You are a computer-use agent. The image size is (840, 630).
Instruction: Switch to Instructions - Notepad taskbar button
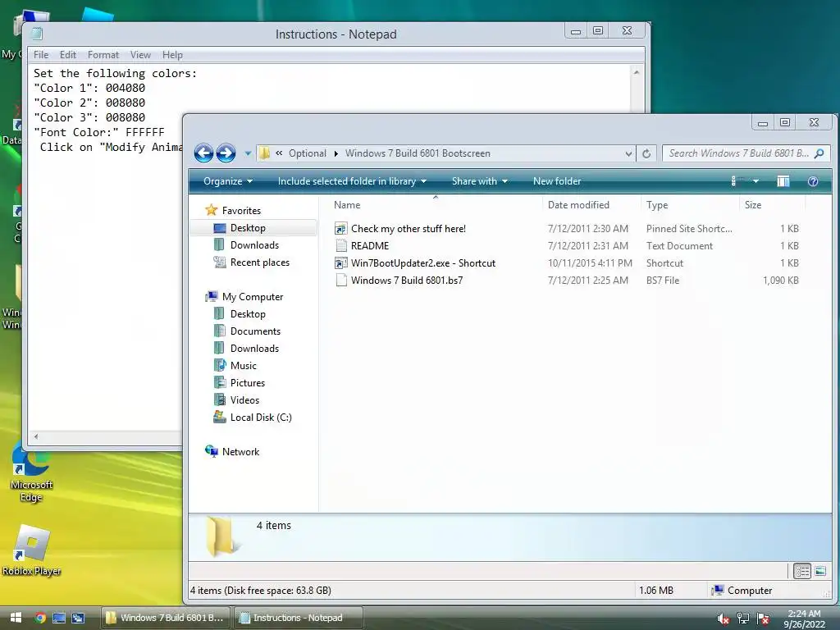click(299, 618)
